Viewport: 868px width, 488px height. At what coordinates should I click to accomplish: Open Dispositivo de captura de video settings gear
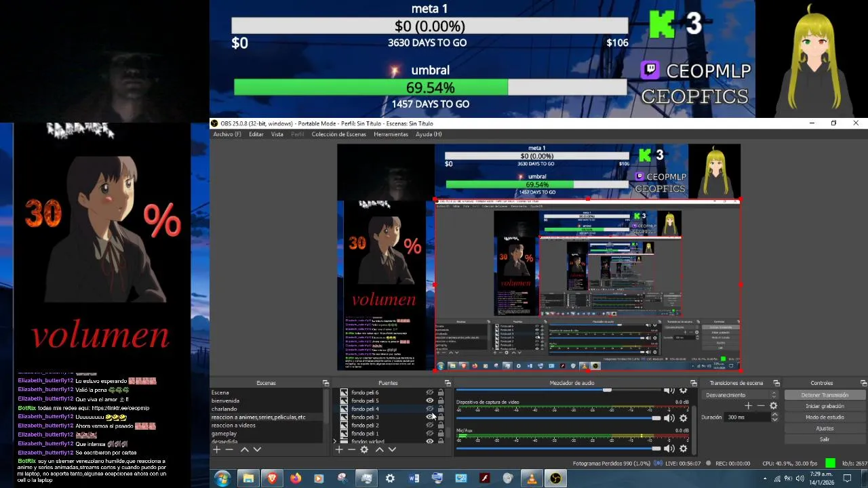click(683, 418)
